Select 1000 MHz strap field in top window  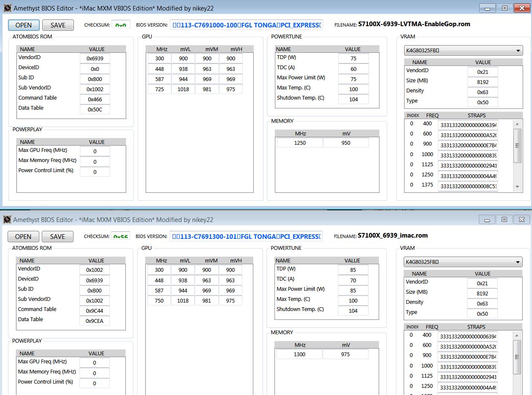[468, 155]
